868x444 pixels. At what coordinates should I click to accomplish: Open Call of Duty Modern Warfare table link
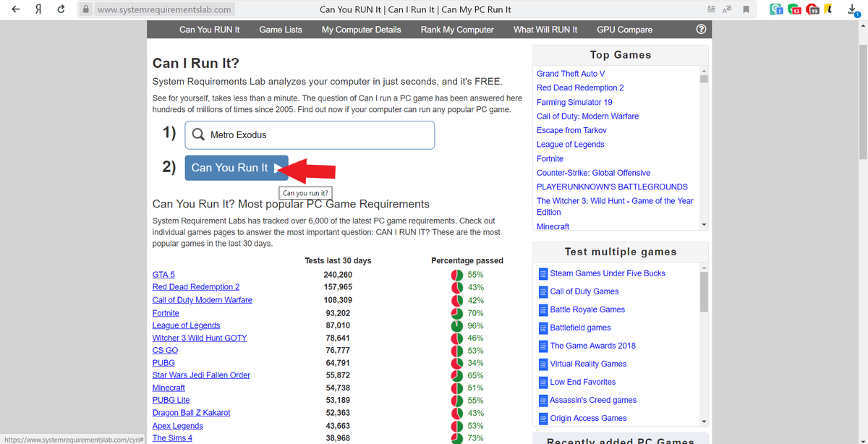[203, 300]
